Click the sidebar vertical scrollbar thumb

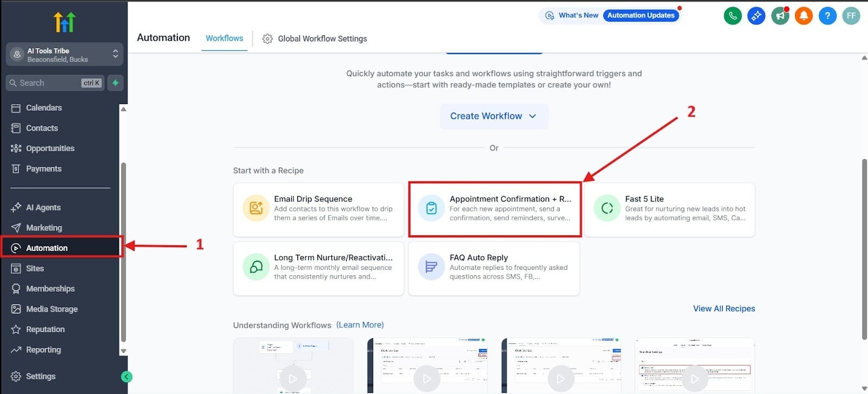point(123,252)
